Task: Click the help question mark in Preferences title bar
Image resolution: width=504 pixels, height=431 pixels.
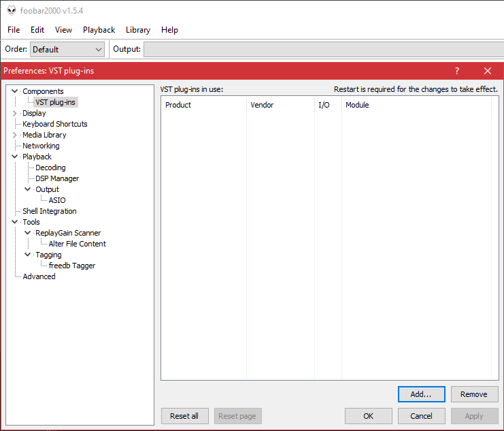Action: tap(457, 71)
